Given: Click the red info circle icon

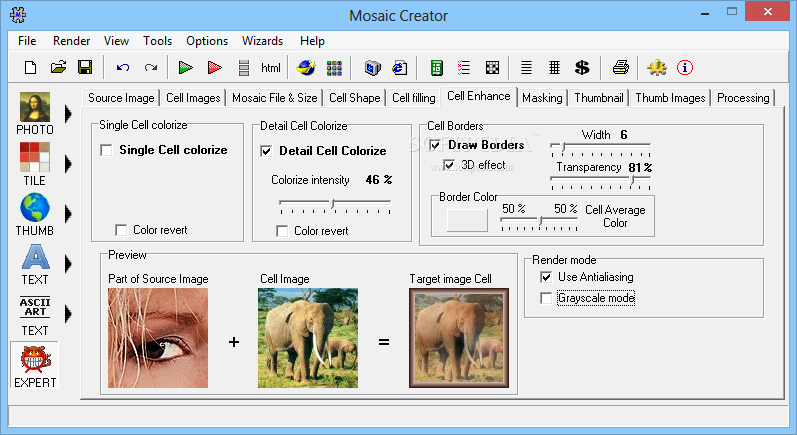Looking at the screenshot, I should [x=685, y=68].
